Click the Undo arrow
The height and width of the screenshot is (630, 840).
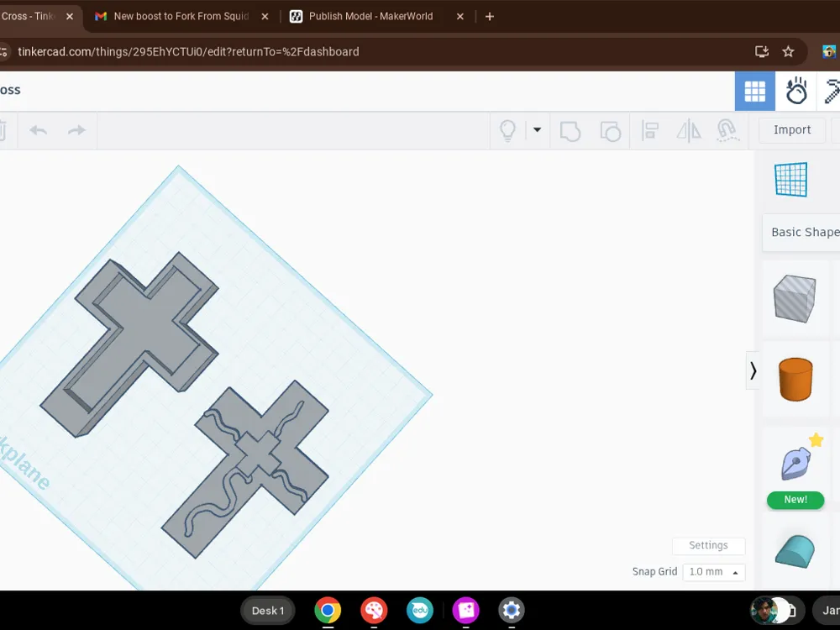coord(38,130)
